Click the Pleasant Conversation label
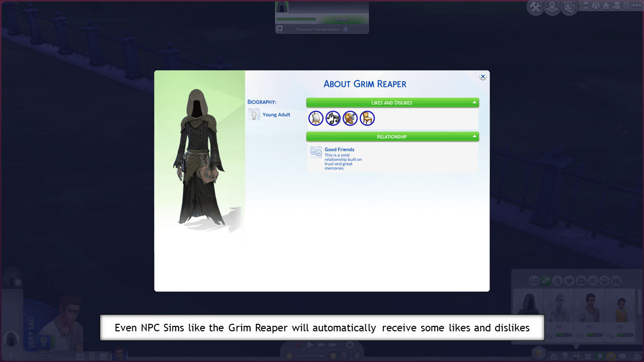The width and height of the screenshot is (644, 362). [x=317, y=30]
